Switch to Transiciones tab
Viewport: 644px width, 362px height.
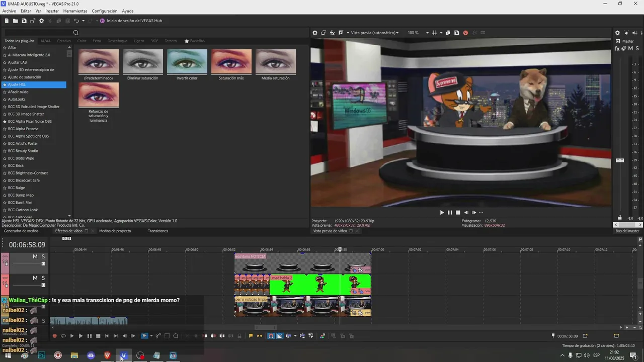[x=158, y=231]
